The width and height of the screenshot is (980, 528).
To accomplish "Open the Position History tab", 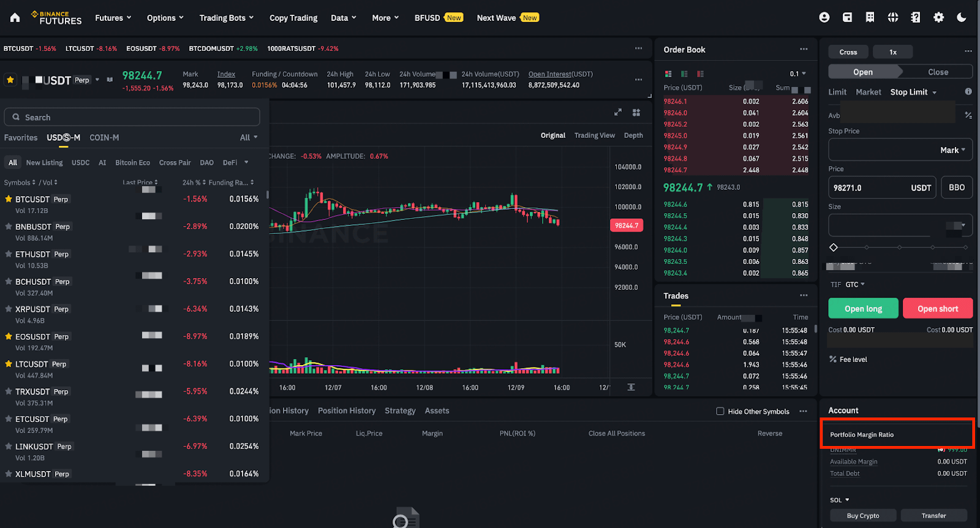I will point(347,410).
